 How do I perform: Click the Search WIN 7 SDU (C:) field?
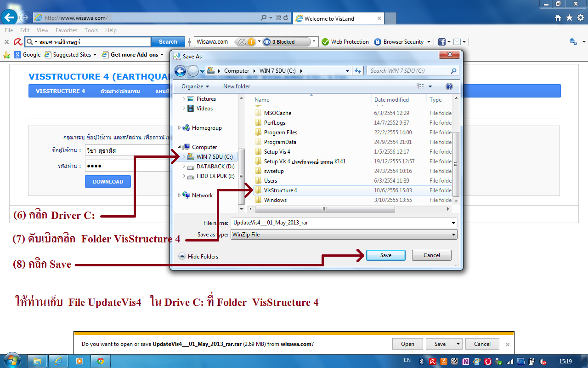coord(413,71)
